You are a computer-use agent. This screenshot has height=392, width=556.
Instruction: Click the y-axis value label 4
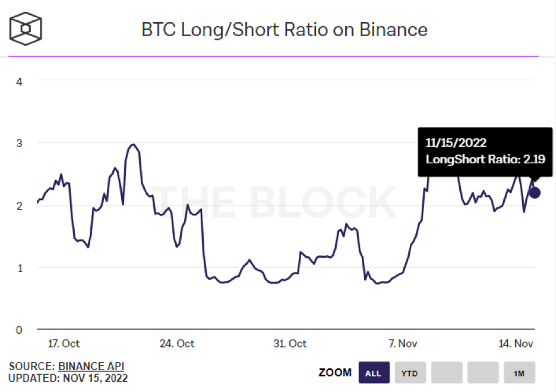pos(19,81)
